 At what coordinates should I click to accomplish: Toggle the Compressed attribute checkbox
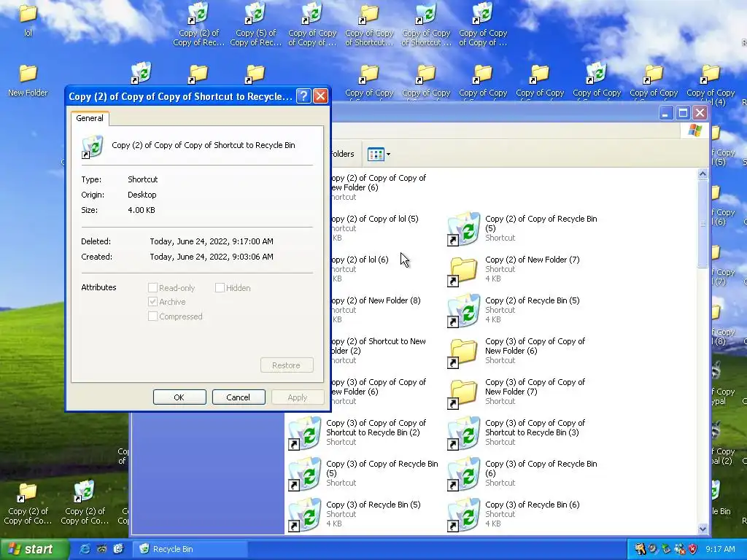(x=152, y=316)
